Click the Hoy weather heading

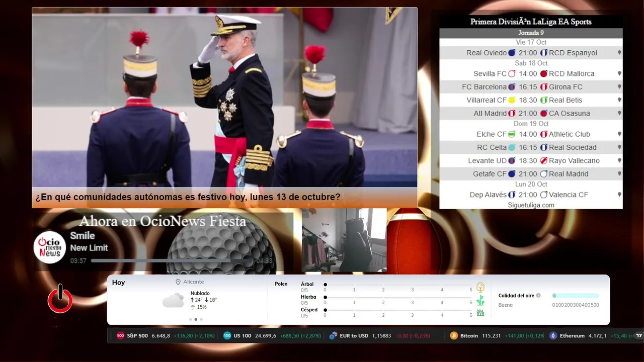pyautogui.click(x=119, y=283)
